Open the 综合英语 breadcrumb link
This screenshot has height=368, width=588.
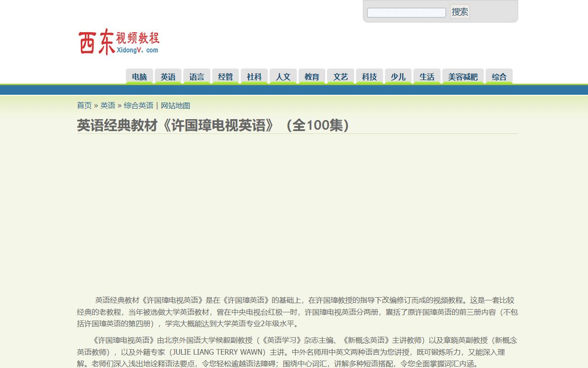139,105
